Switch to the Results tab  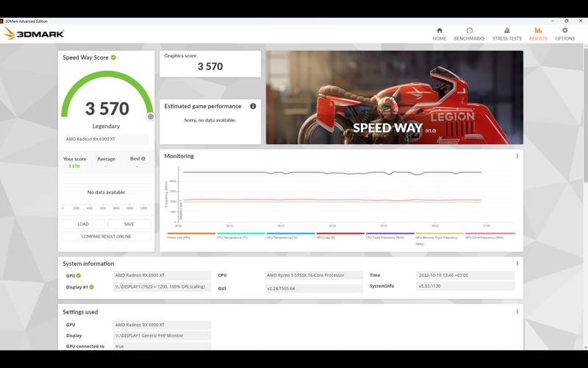(538, 34)
